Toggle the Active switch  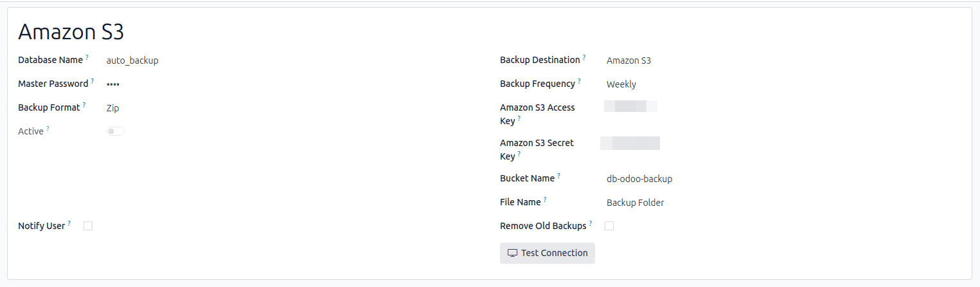point(116,131)
